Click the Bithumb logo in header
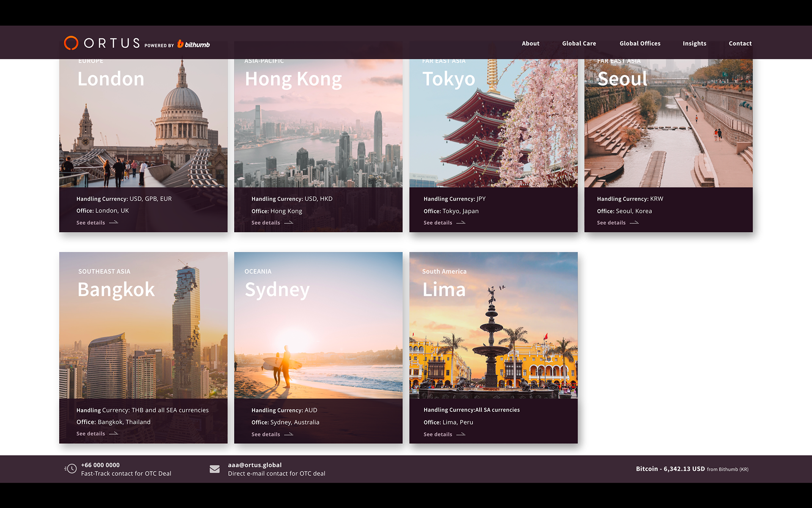 point(193,44)
